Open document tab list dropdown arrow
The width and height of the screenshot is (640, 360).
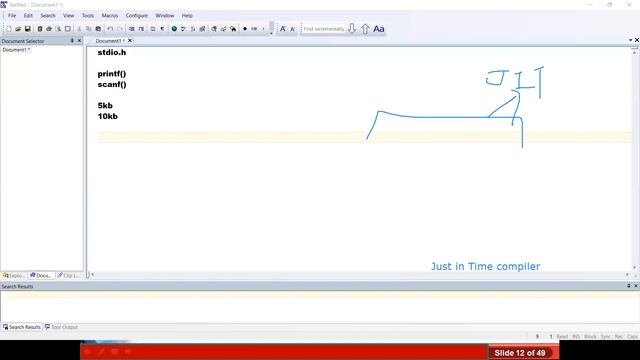[x=630, y=40]
